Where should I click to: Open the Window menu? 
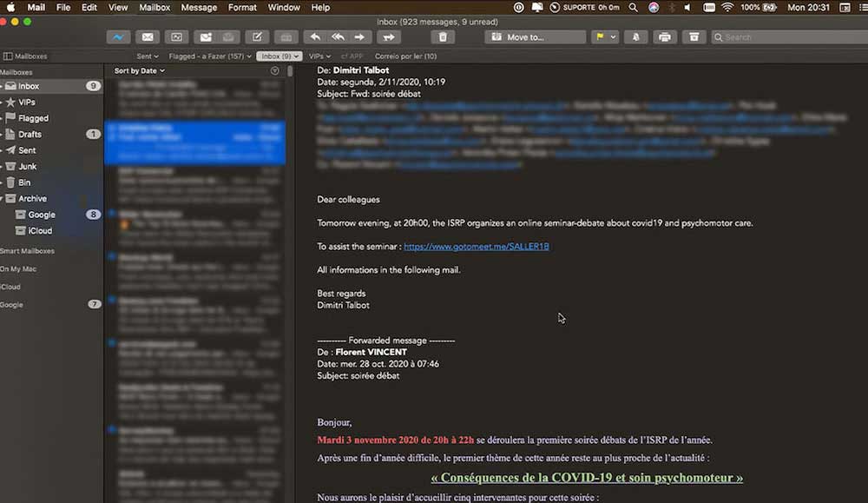[284, 7]
